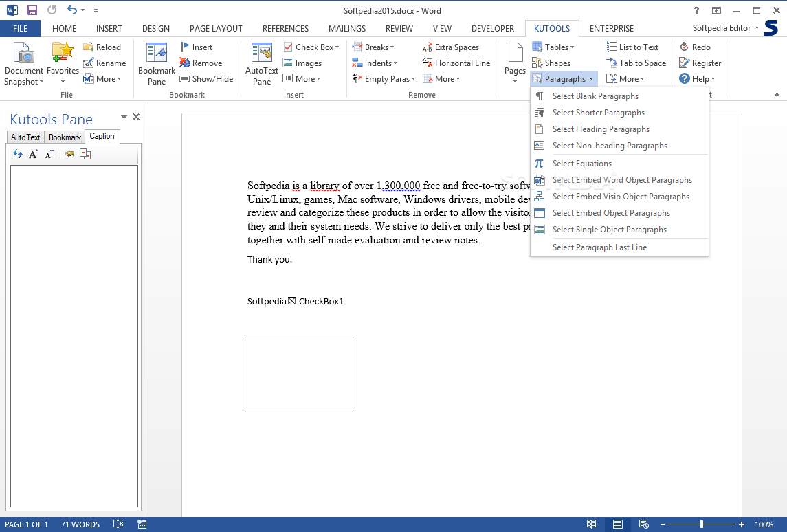Image resolution: width=787 pixels, height=532 pixels.
Task: Click Web Layout view icon in status bar
Action: [644, 524]
